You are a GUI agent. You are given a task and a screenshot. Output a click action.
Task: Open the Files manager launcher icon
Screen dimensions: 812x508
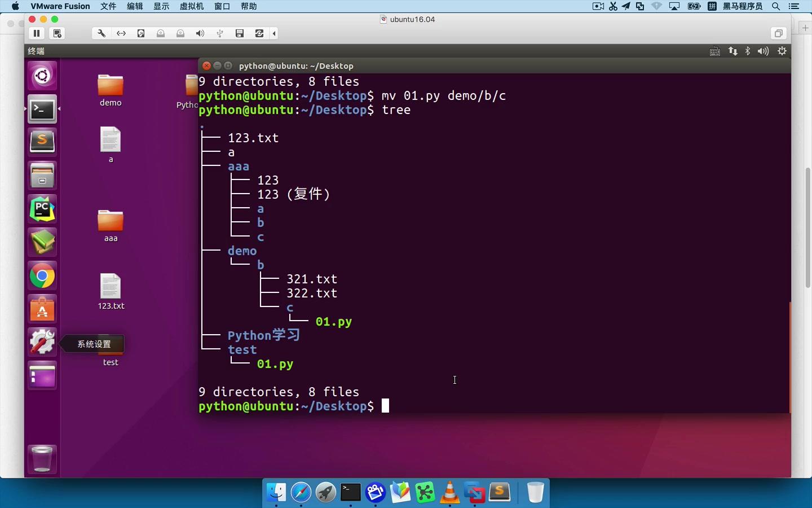42,176
